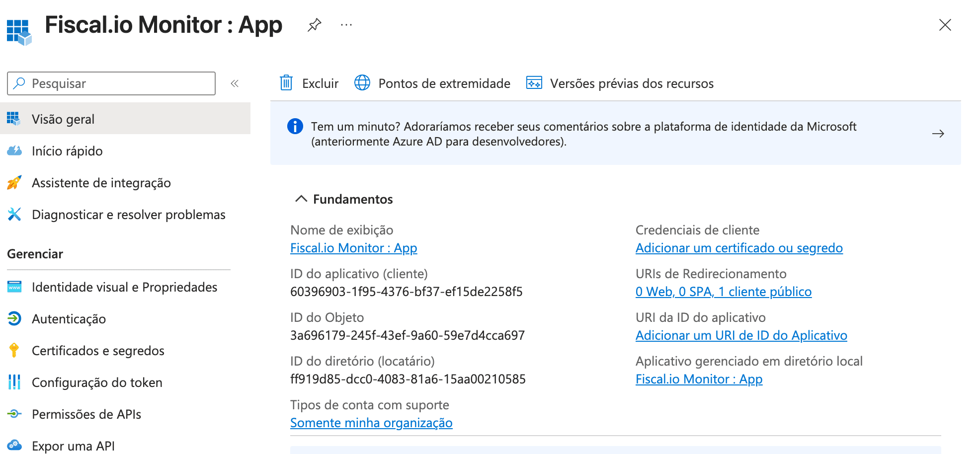980x454 pixels.
Task: Click the Início rápido cloud icon
Action: point(14,151)
